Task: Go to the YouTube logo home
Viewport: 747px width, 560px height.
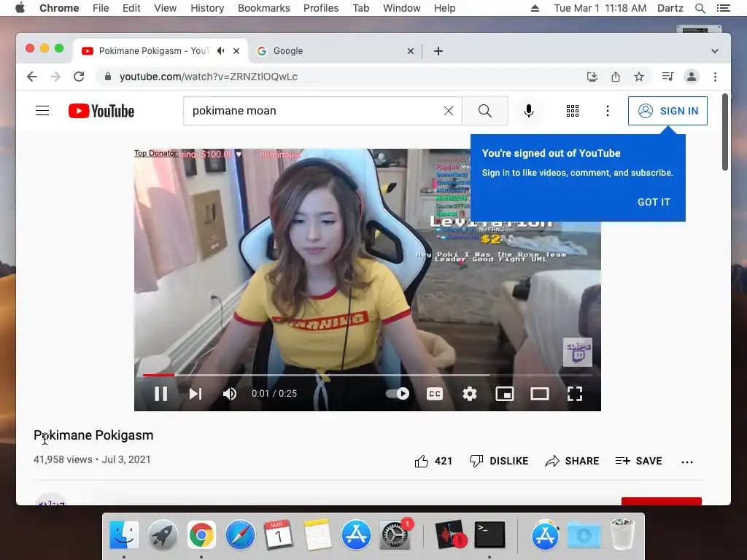Action: coord(101,111)
